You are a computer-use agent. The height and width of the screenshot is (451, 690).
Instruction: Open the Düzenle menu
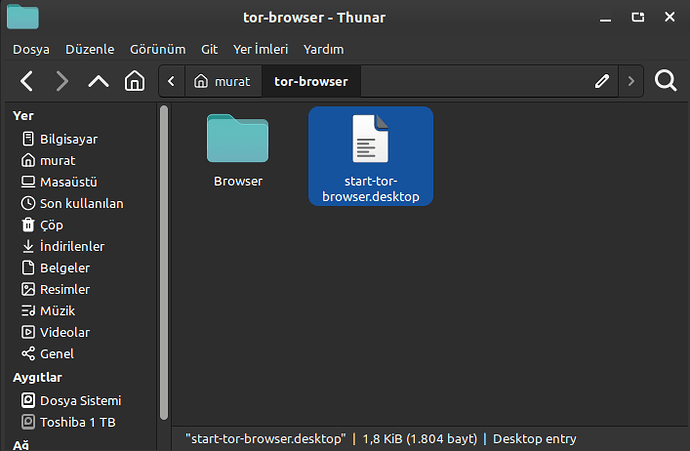click(90, 49)
